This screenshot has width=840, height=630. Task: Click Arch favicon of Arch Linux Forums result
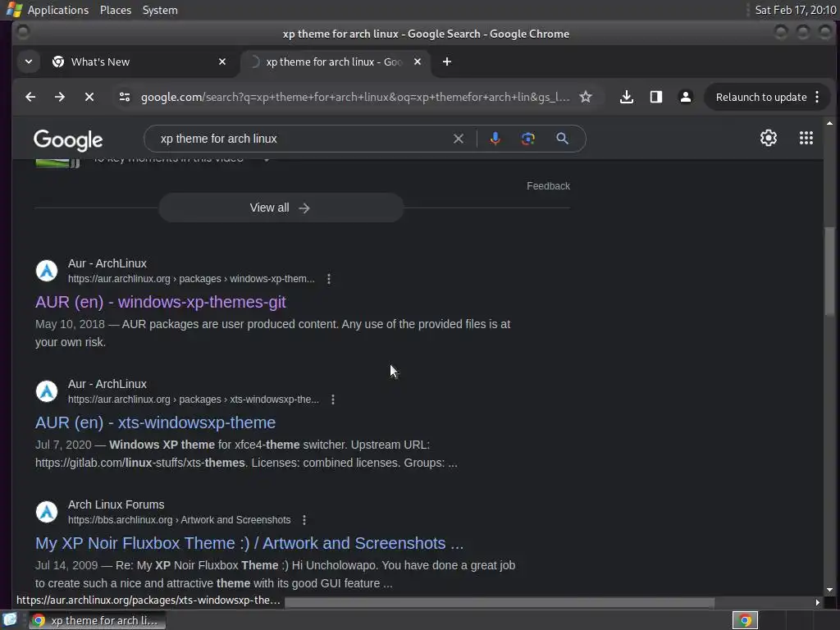pos(47,512)
